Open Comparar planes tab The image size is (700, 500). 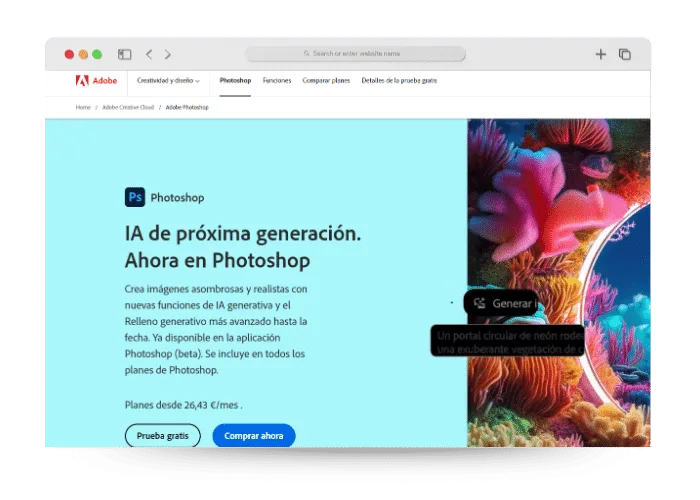(326, 80)
